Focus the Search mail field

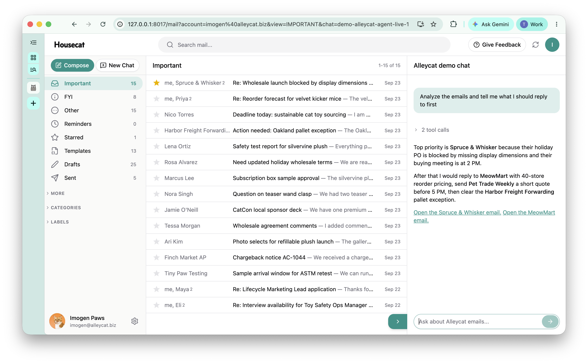304,45
